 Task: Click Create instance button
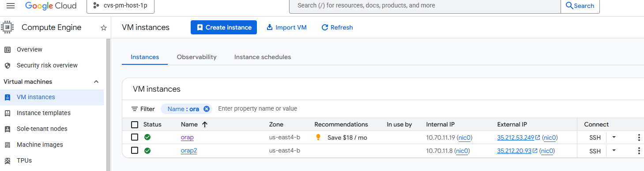click(x=224, y=27)
